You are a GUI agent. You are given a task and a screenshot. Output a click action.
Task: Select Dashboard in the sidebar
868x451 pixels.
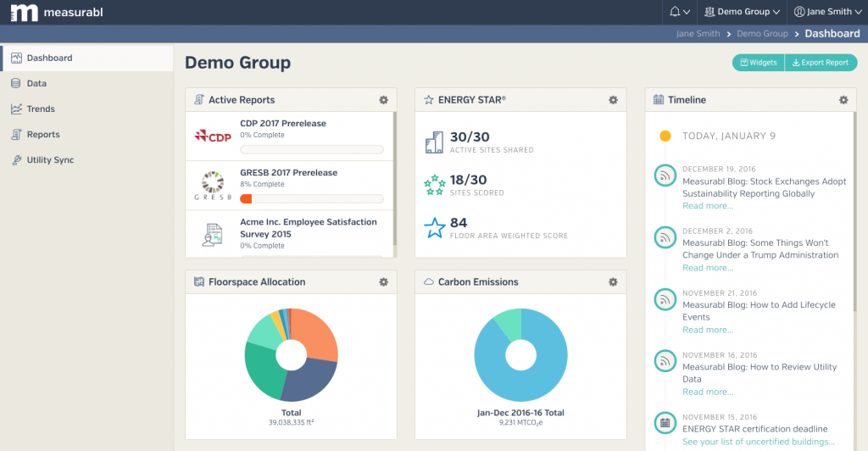(87, 58)
